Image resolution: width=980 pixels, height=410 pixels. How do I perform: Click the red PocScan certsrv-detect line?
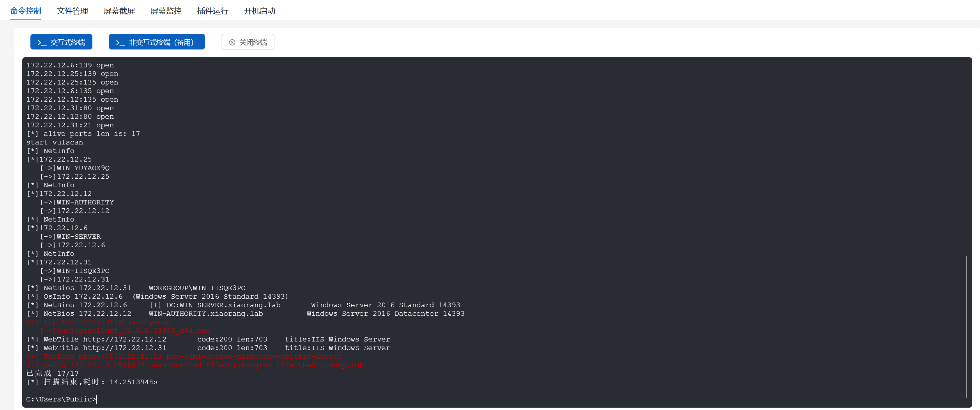pyautogui.click(x=184, y=357)
